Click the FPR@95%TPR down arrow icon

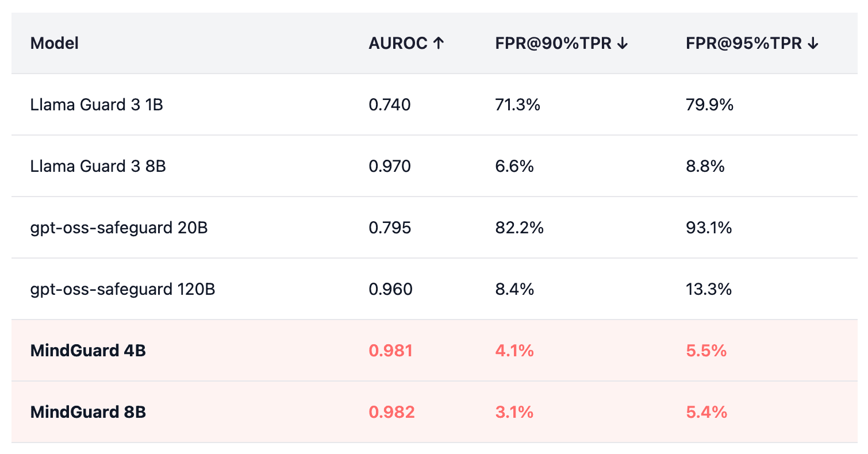tap(813, 43)
